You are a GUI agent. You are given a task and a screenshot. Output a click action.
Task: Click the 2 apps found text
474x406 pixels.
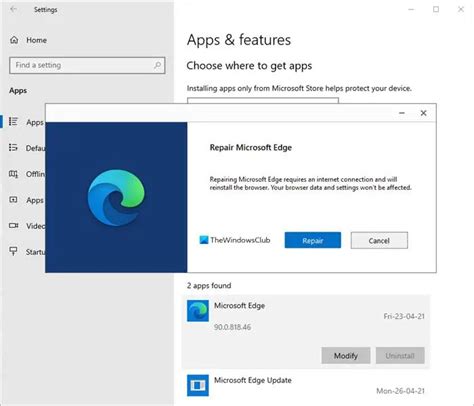[x=209, y=286]
